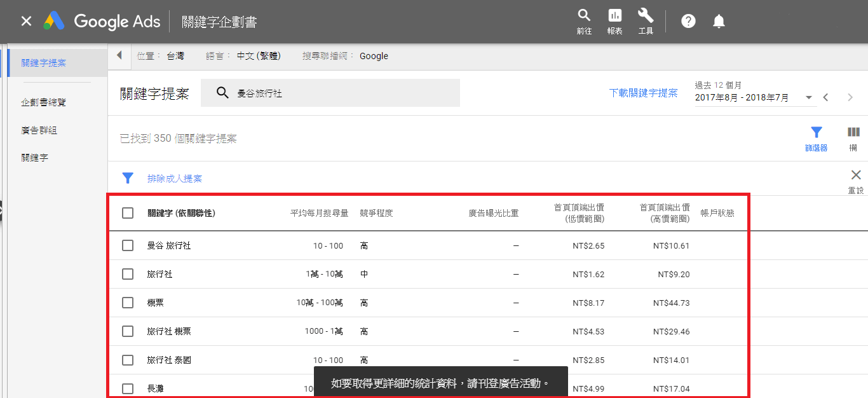
Task: Tick the select-all header checkbox
Action: click(128, 213)
